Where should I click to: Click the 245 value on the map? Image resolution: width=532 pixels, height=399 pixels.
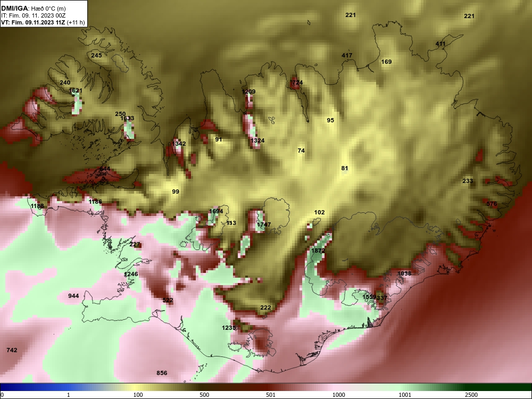click(x=96, y=55)
